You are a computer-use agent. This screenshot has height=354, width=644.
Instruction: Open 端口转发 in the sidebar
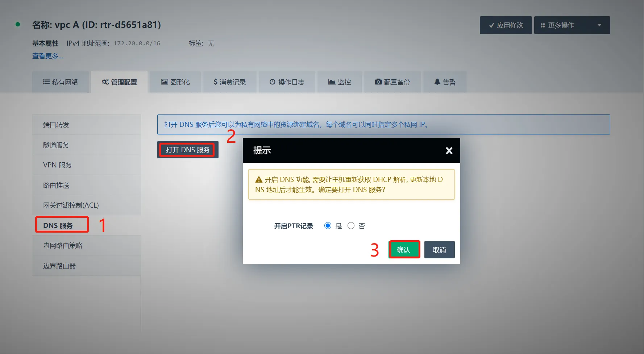(x=56, y=125)
